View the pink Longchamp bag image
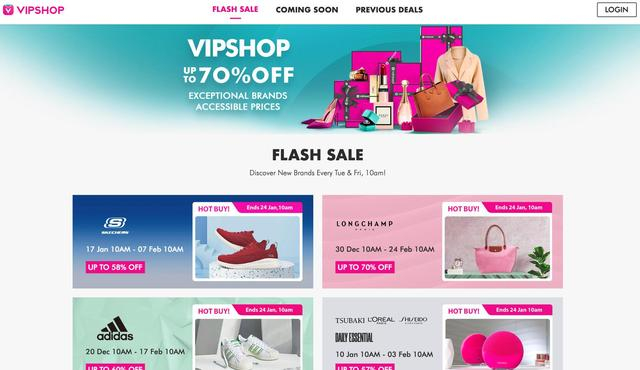The height and width of the screenshot is (370, 640). pos(498,247)
